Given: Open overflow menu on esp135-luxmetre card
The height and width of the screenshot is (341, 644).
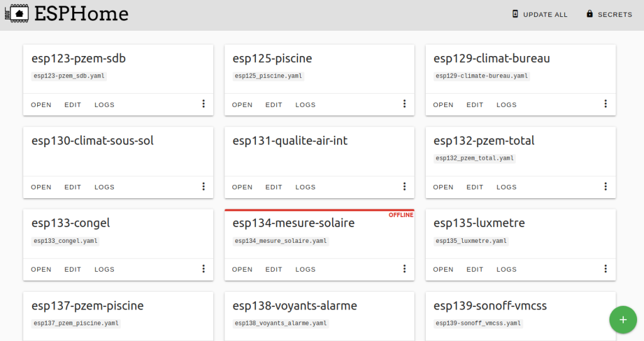Looking at the screenshot, I should [606, 269].
